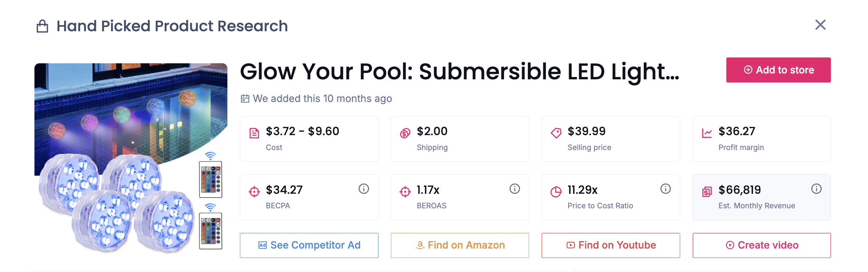Click the Cost document icon
This screenshot has width=868, height=272.
(254, 133)
